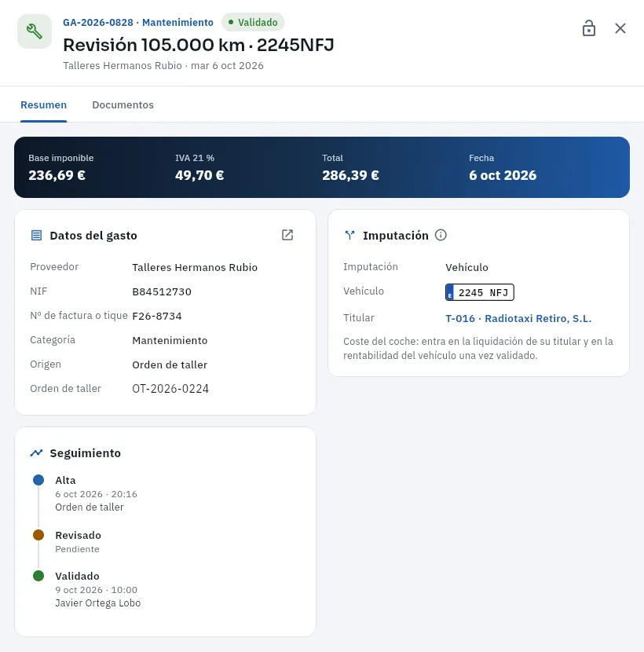Click the Total amount 286,39 €
Screen dimensions: 644x652
click(350, 175)
